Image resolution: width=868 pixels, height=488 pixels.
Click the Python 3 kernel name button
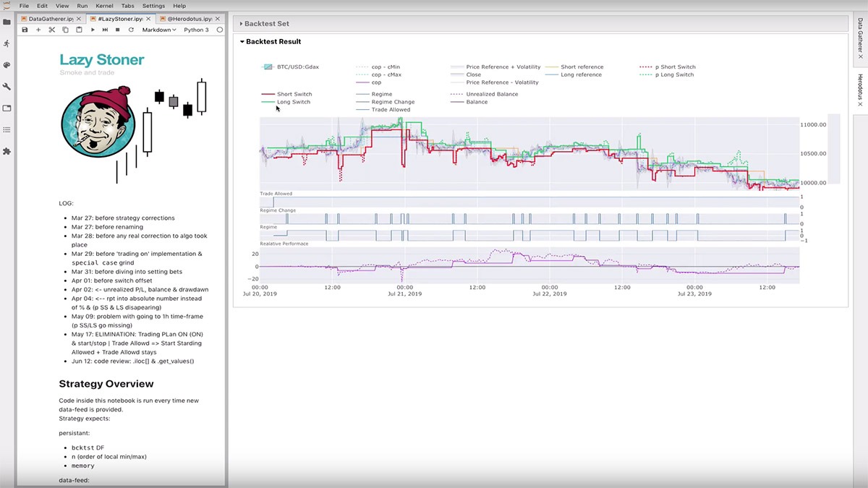(196, 30)
